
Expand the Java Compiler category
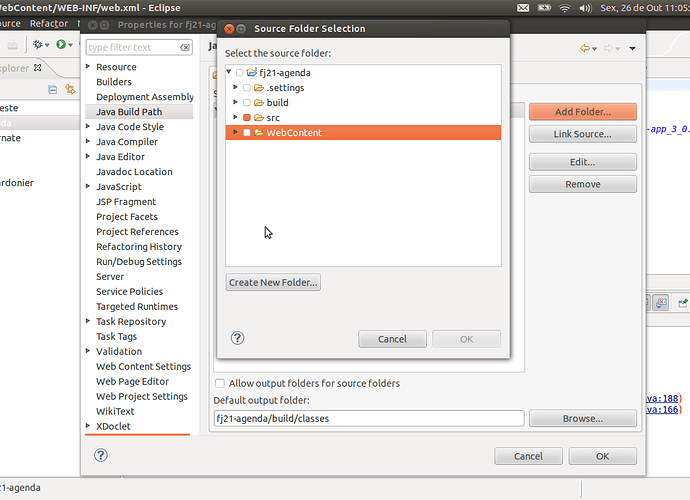[x=88, y=141]
